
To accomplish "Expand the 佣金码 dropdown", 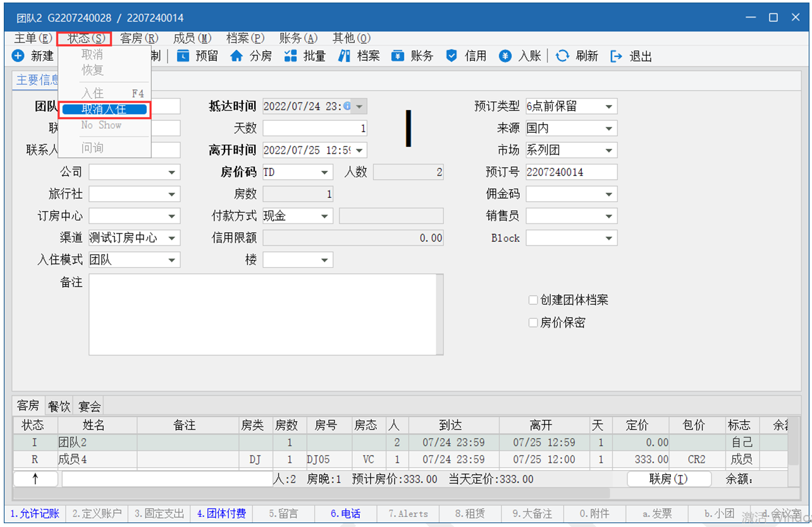I will coord(609,194).
